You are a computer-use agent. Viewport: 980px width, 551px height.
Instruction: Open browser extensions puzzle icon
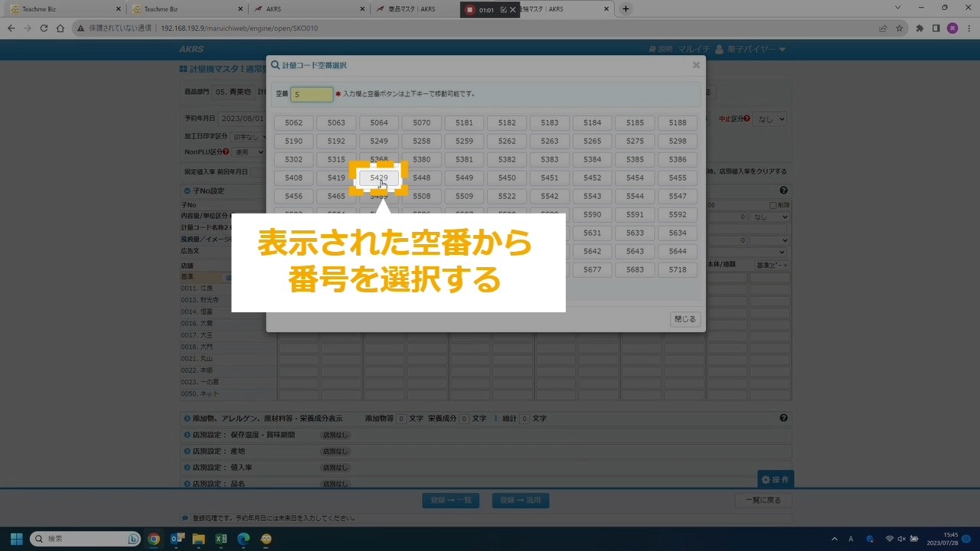click(x=920, y=28)
